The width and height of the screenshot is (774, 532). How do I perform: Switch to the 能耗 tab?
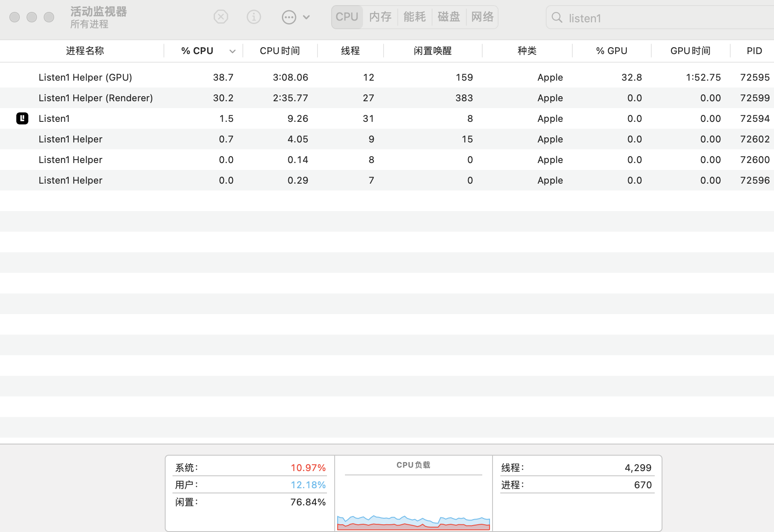click(414, 17)
